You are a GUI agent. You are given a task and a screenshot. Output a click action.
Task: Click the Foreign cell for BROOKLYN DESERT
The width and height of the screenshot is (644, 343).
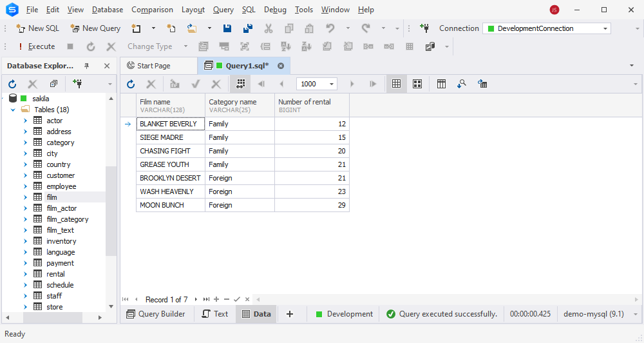click(240, 178)
